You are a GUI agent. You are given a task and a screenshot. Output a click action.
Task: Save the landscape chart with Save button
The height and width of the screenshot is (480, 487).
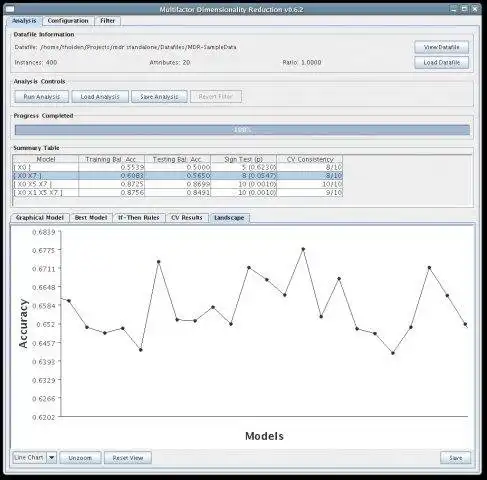[455, 458]
